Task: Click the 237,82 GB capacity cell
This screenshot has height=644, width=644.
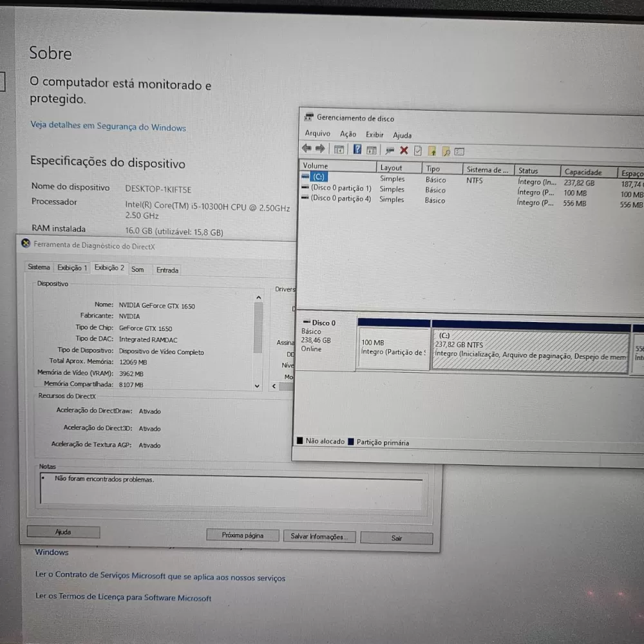Action: [x=579, y=183]
